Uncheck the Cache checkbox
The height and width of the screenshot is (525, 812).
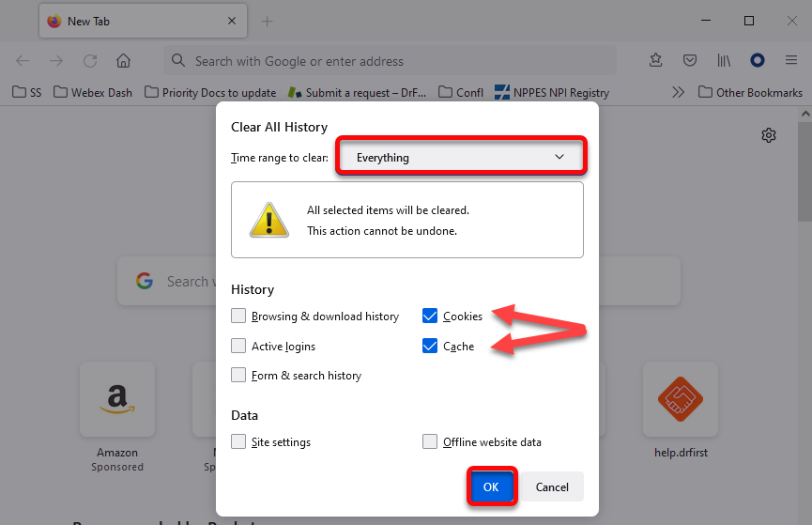click(430, 347)
